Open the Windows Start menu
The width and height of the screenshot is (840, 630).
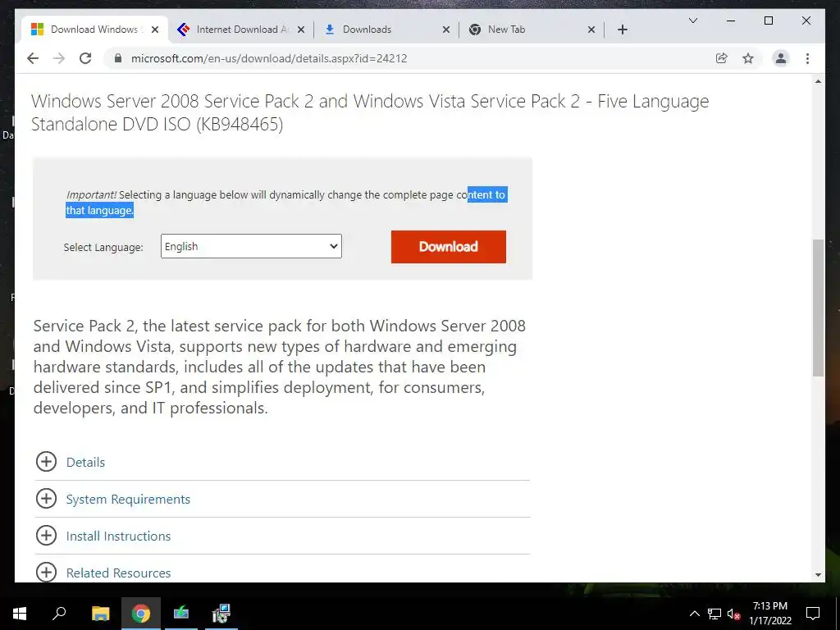tap(20, 614)
